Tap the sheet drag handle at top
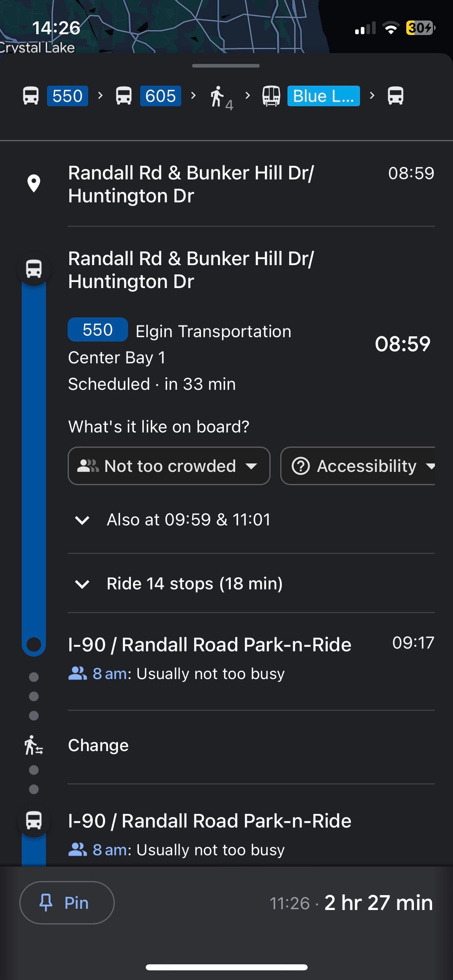This screenshot has height=980, width=453. click(226, 66)
